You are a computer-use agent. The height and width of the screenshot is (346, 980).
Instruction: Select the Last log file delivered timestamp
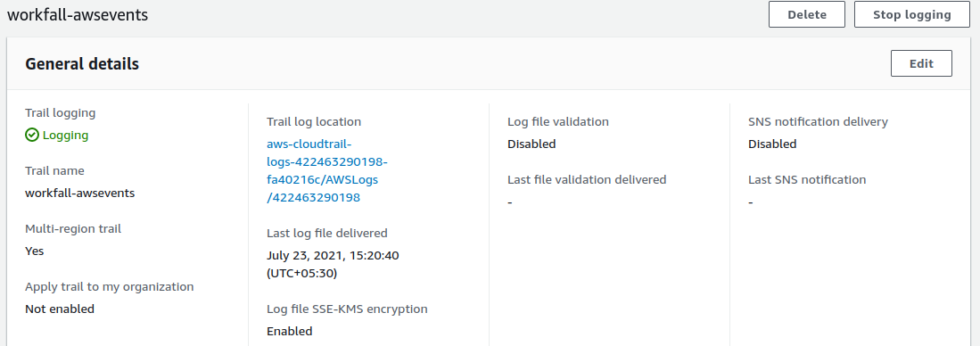[x=333, y=264]
